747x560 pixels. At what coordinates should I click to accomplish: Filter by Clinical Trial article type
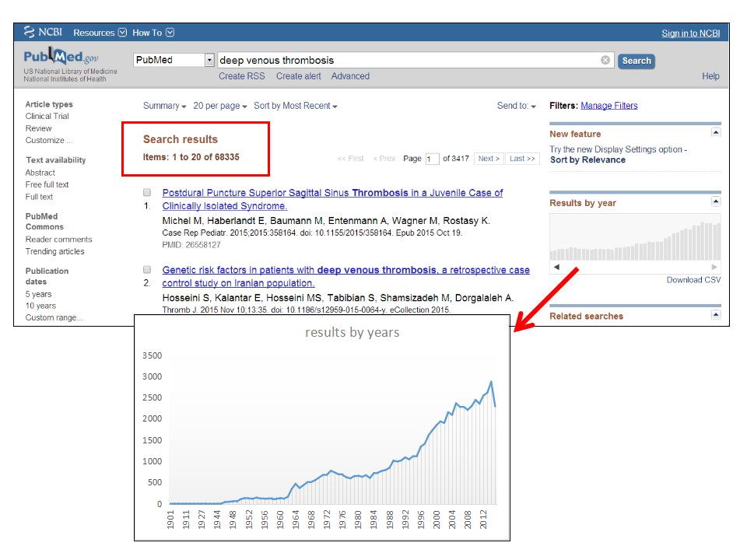(x=47, y=116)
